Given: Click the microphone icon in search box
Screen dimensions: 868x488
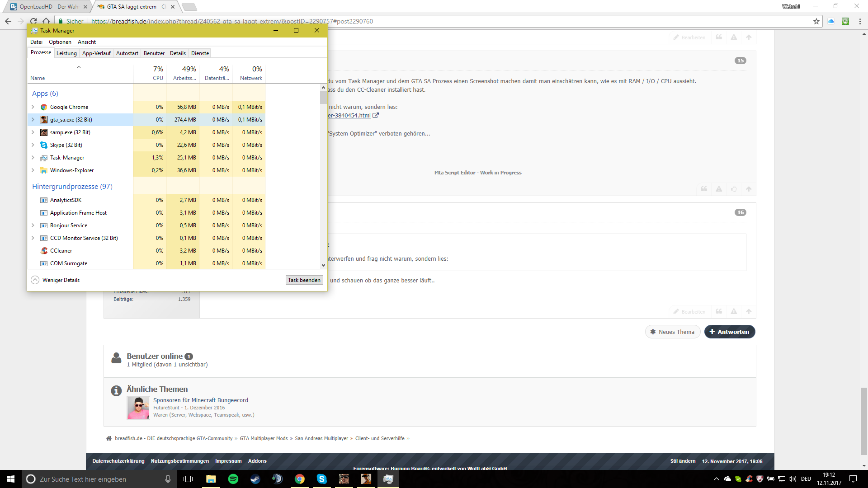Looking at the screenshot, I should point(168,479).
